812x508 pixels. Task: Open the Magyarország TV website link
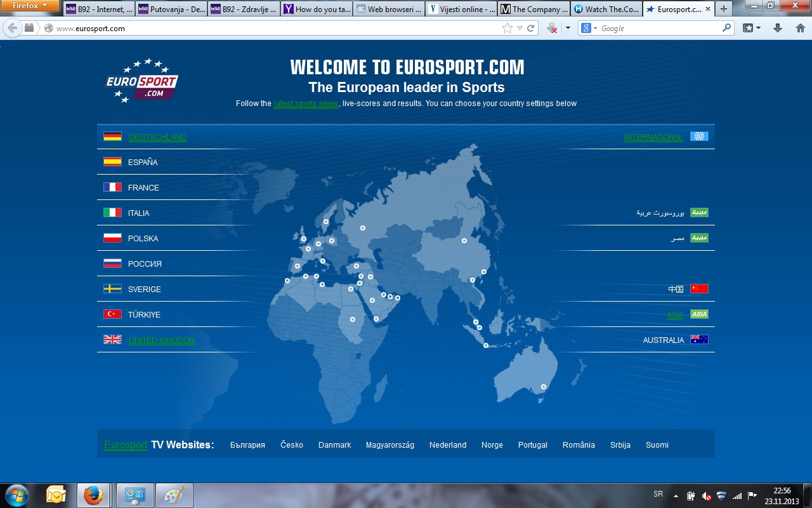(390, 445)
